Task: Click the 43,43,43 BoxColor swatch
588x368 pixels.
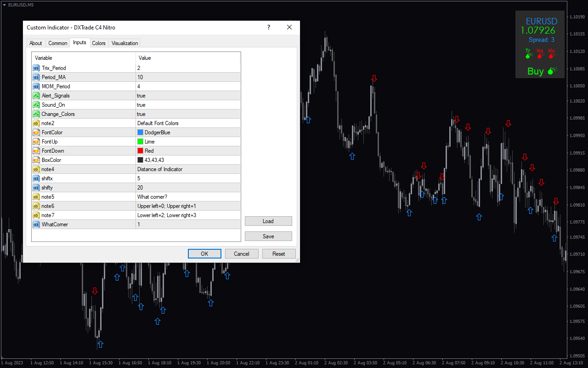Action: pos(141,160)
